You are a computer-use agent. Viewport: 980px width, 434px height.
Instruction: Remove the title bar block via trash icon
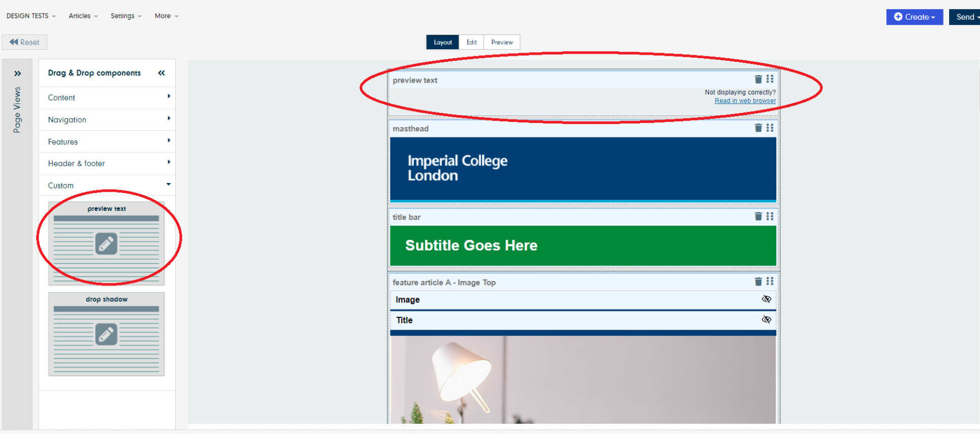(x=758, y=216)
